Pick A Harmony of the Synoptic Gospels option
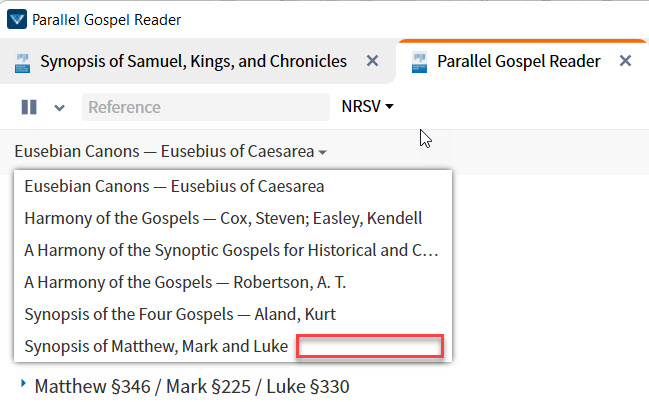 (x=233, y=250)
